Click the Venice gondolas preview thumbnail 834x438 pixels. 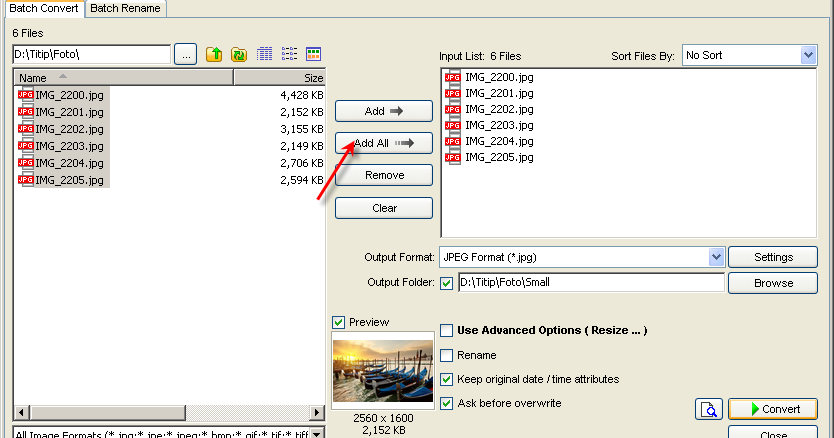pyautogui.click(x=383, y=371)
